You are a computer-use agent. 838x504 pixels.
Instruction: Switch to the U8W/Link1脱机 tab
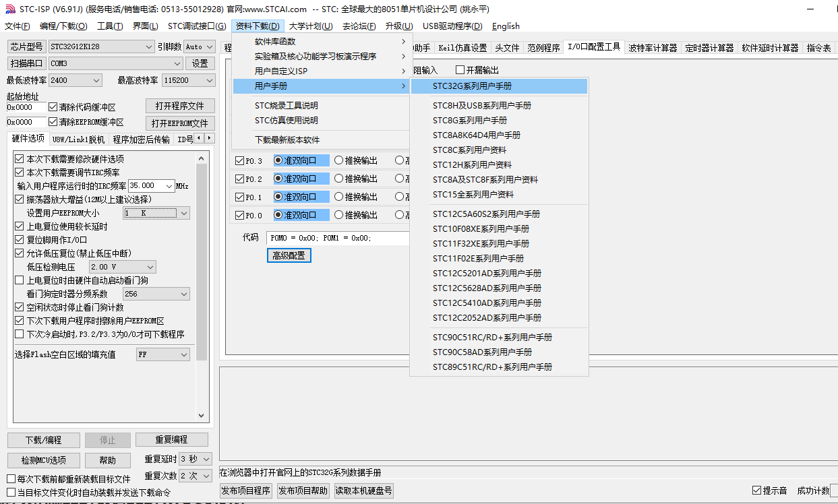tap(78, 139)
